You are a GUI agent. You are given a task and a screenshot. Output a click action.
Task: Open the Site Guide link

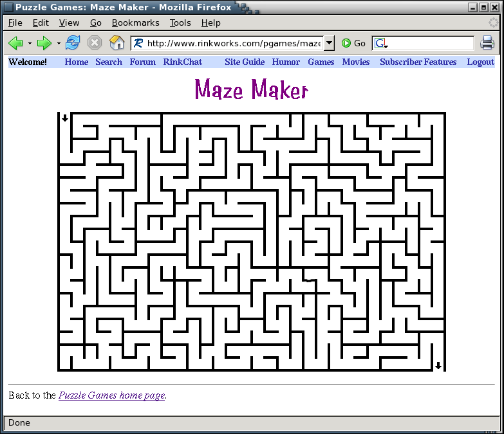[x=245, y=62]
